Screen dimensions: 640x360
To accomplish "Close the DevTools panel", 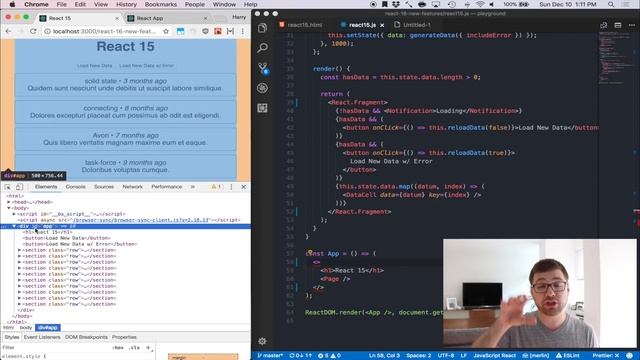I will (x=244, y=187).
